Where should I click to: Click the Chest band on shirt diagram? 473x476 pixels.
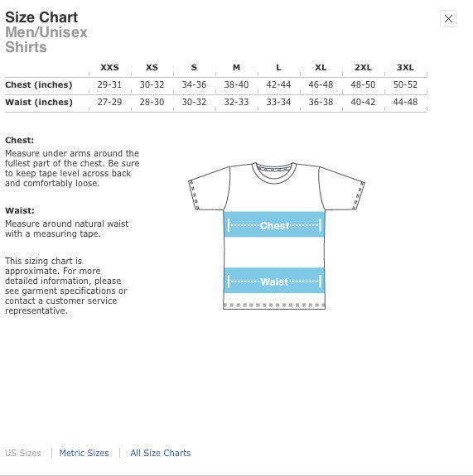pyautogui.click(x=274, y=225)
